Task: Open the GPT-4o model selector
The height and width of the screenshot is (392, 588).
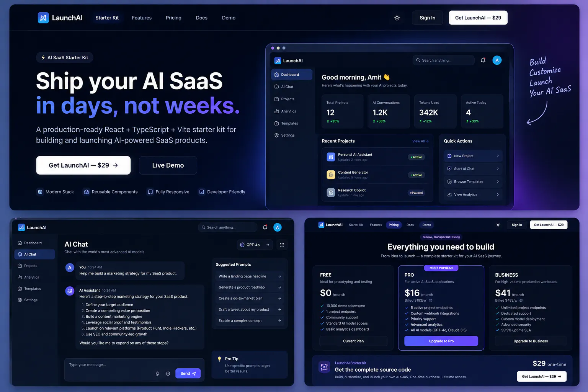Action: pyautogui.click(x=255, y=245)
